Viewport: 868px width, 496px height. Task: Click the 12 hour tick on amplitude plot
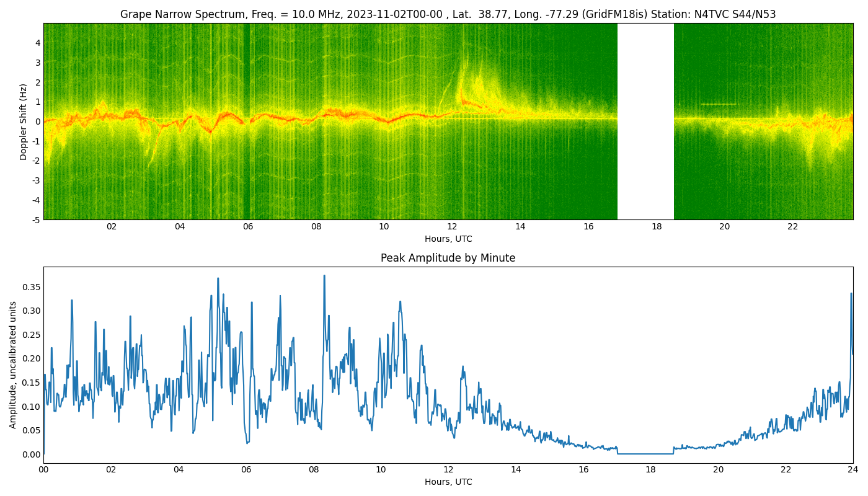click(x=448, y=470)
